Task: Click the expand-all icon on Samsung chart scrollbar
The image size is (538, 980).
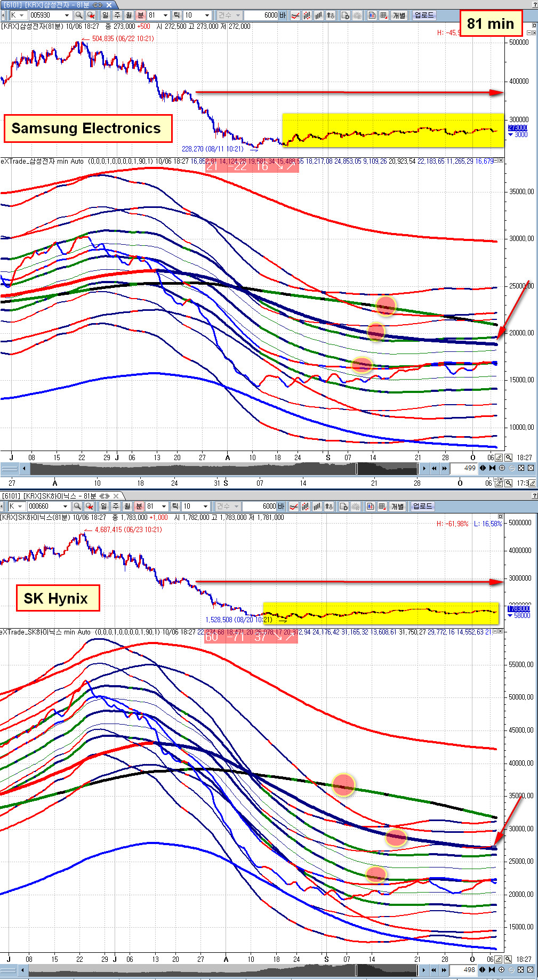Action: [521, 468]
